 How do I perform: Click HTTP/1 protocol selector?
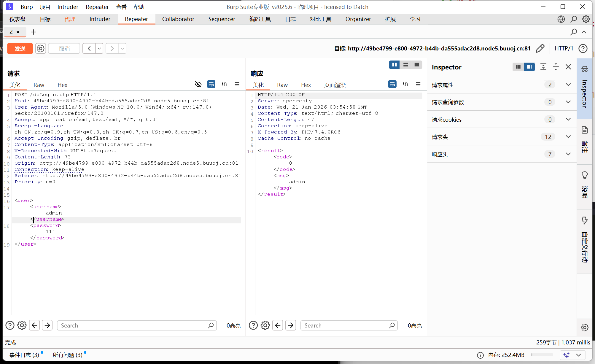[564, 48]
